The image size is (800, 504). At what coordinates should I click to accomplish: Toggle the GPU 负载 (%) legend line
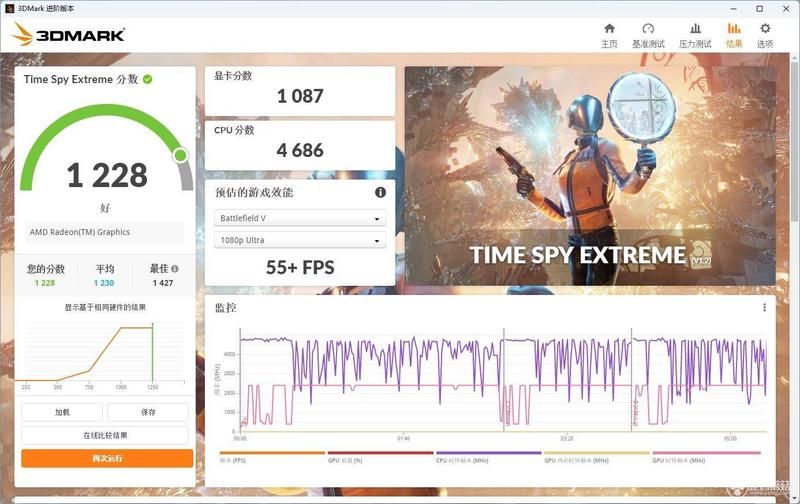tap(380, 457)
